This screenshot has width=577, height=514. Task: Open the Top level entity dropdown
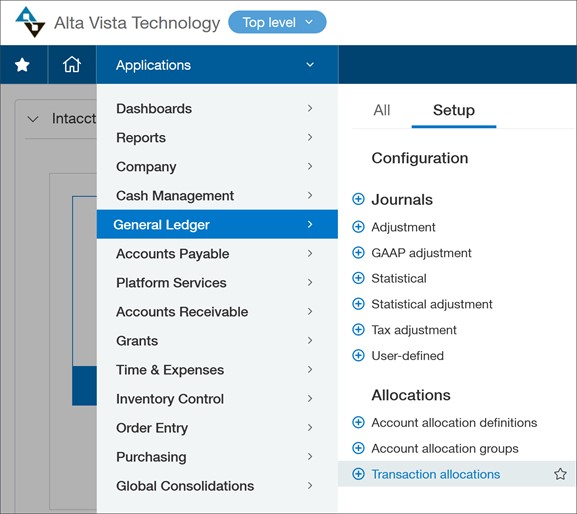(x=277, y=22)
